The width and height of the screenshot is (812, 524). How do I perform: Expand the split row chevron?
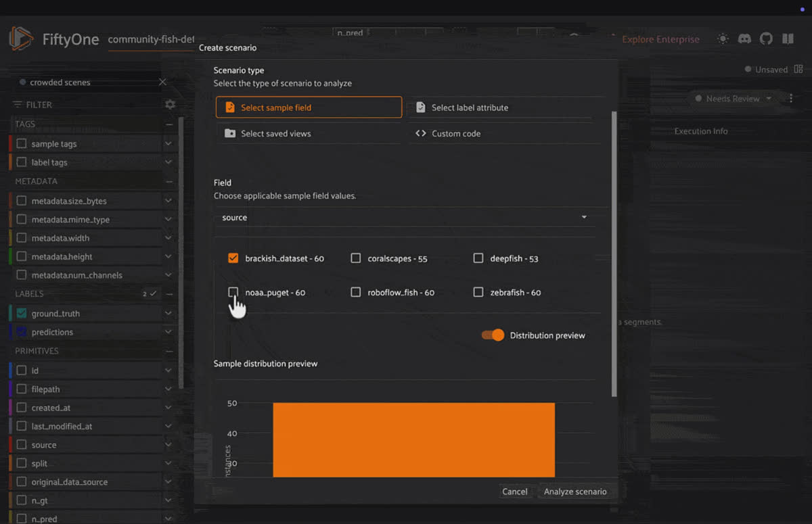point(168,464)
